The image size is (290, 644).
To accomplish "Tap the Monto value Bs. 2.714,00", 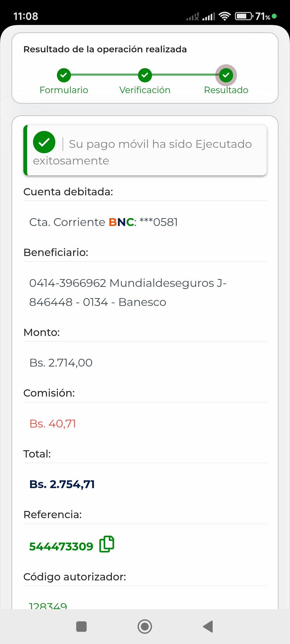I will tap(61, 363).
